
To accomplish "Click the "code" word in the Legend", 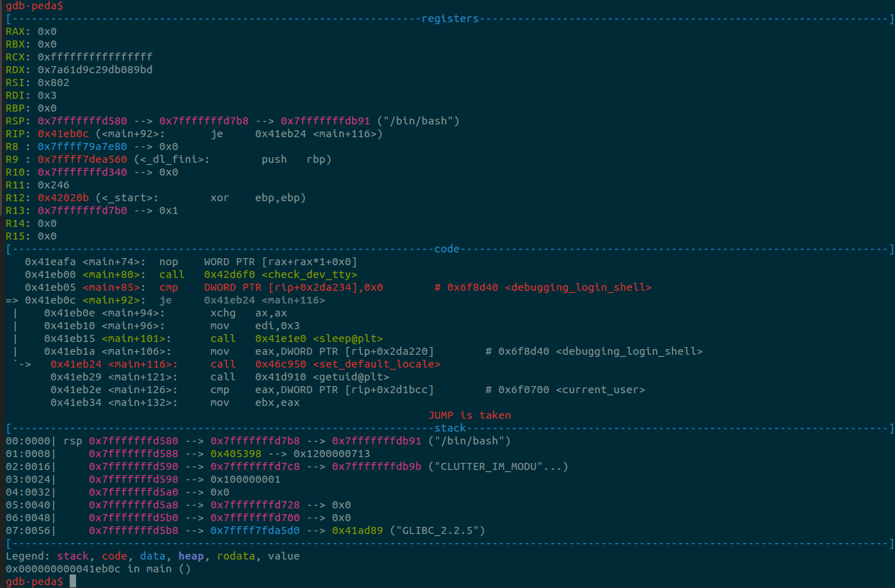I will tap(114, 556).
